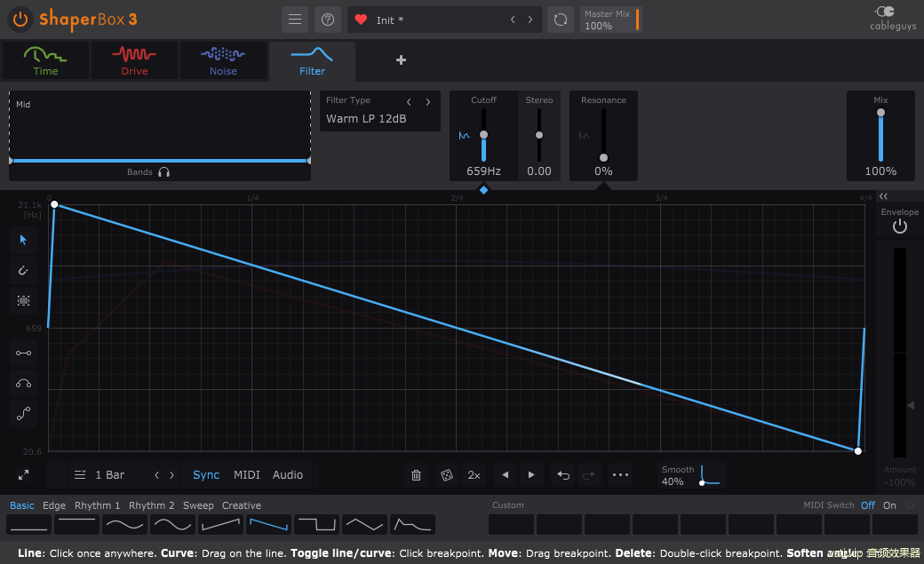
Task: Select the triangle wave preset thumbnail
Action: tap(365, 524)
